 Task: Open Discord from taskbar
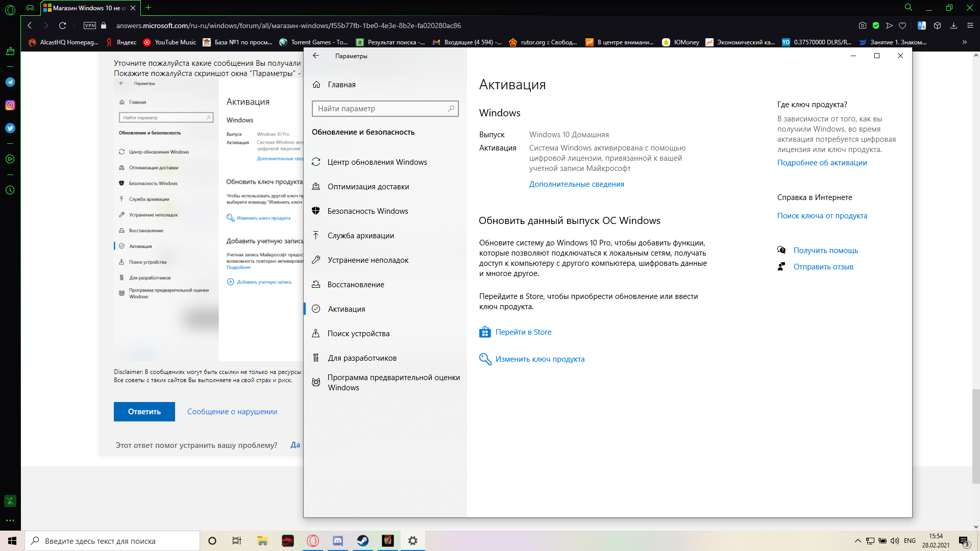coord(338,541)
